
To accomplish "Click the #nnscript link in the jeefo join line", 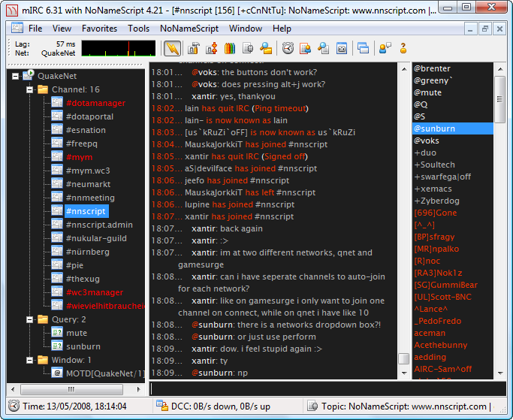I will (x=269, y=180).
